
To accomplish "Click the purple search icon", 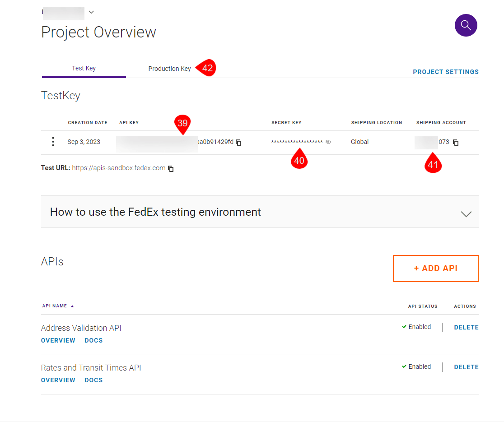I will (x=466, y=25).
